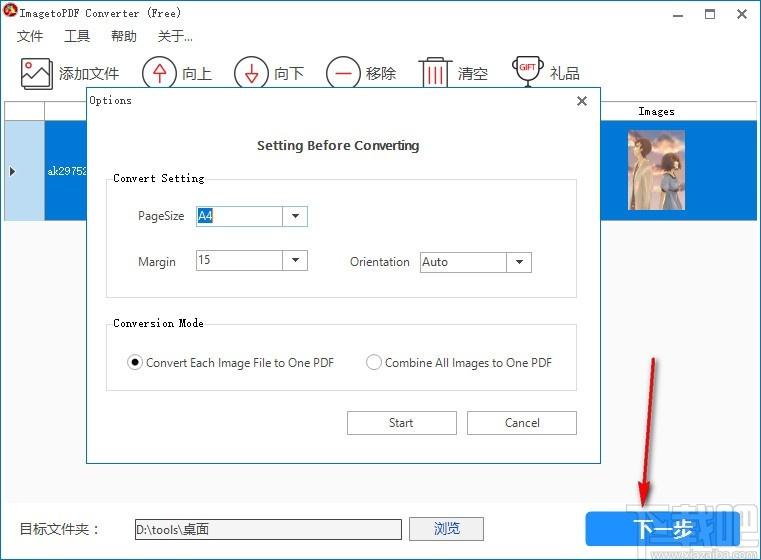Open the 文件 menu
The width and height of the screenshot is (761, 560).
click(30, 36)
